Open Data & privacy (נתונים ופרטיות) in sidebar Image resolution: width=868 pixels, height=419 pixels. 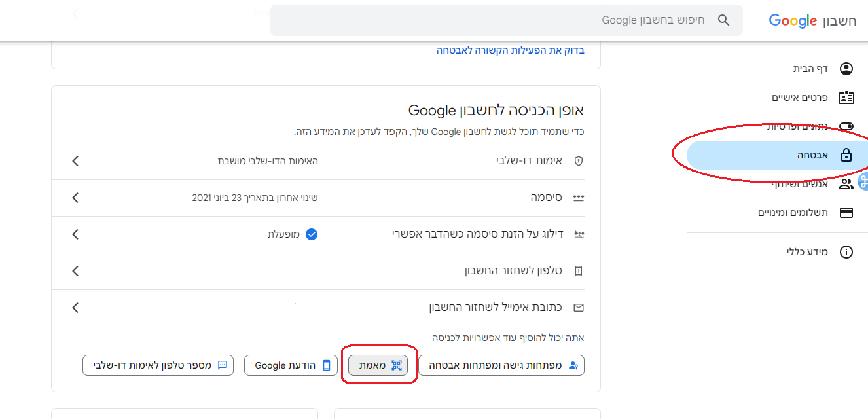pos(798,126)
